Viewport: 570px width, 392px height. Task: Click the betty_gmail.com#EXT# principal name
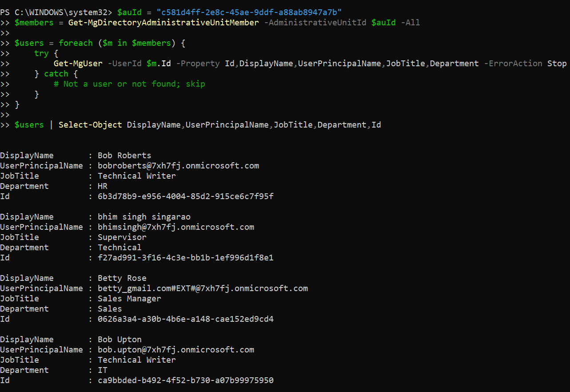[x=203, y=288]
